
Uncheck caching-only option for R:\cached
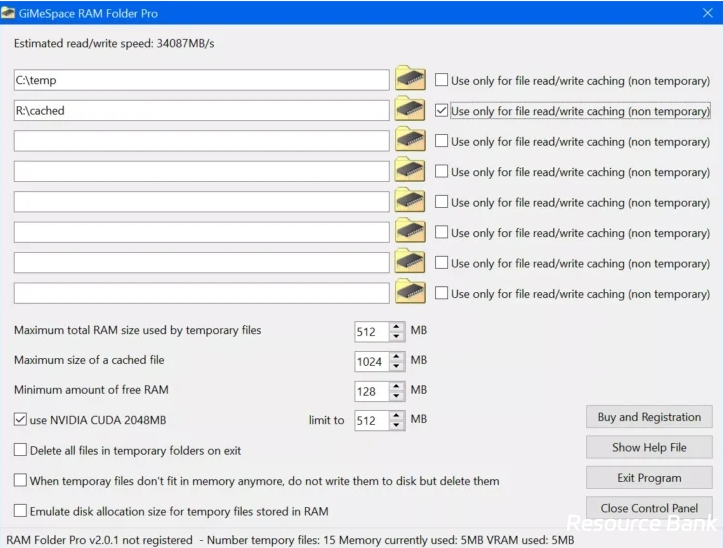coord(441,111)
